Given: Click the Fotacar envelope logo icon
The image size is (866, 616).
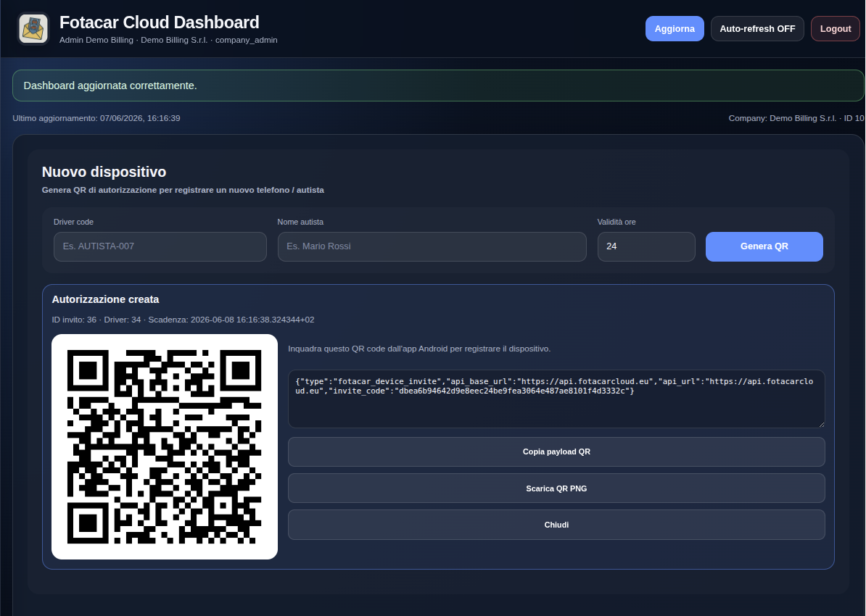Looking at the screenshot, I should coord(33,29).
